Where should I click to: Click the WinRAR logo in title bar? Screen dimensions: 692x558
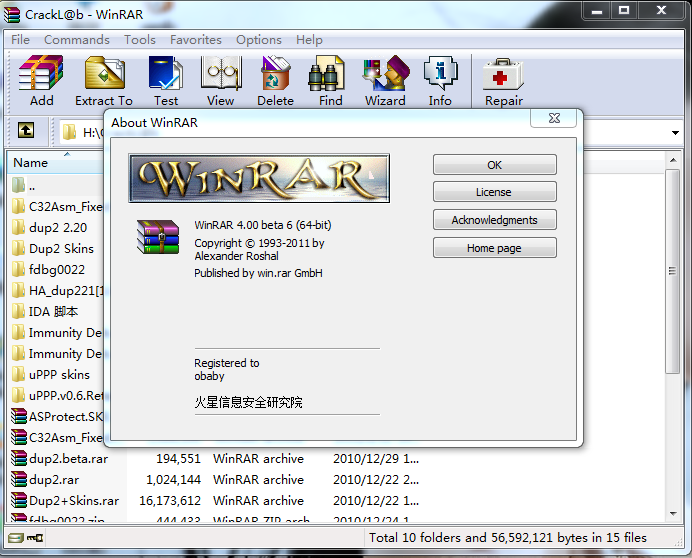click(x=12, y=14)
